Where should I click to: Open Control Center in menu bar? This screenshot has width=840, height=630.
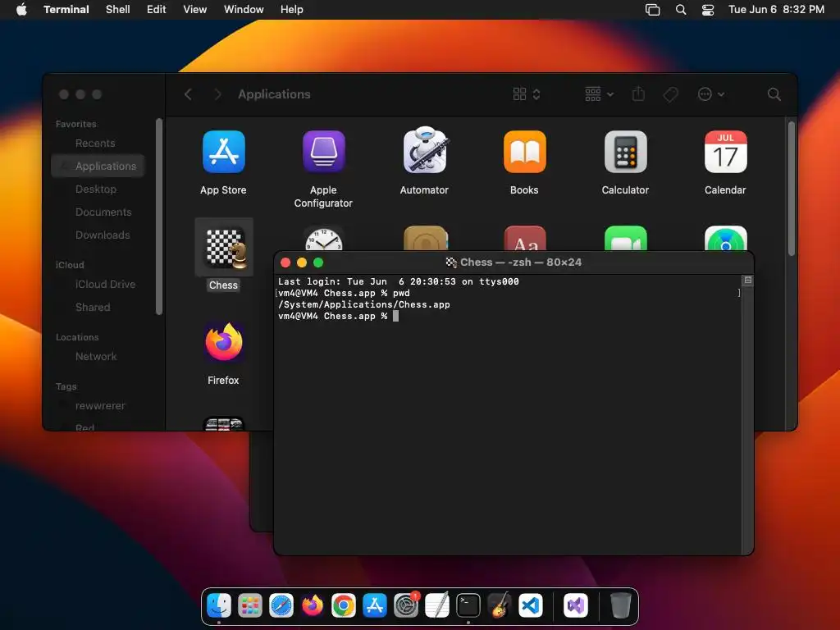[708, 10]
